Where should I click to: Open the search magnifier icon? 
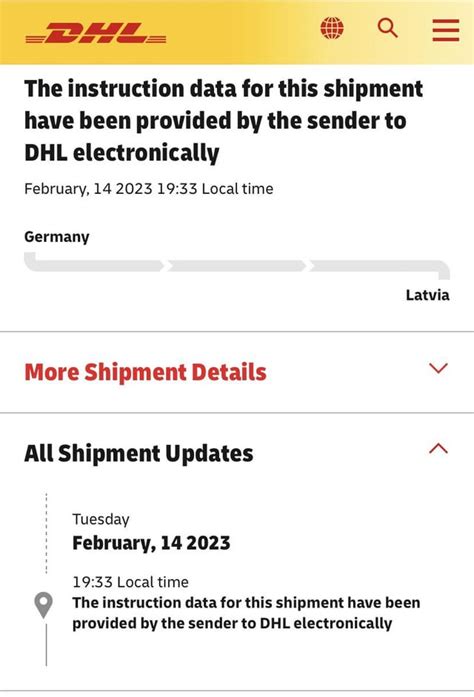pyautogui.click(x=388, y=28)
